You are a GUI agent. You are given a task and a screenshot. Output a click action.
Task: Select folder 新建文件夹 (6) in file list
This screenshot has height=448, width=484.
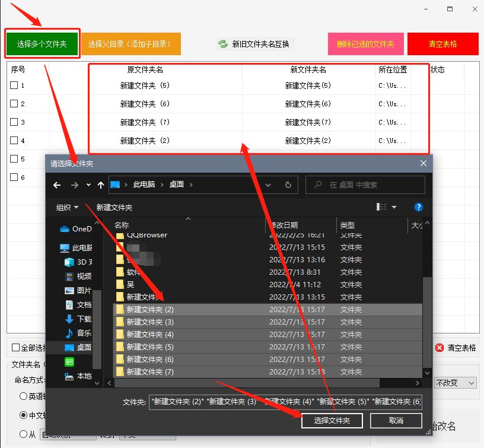[x=268, y=360]
